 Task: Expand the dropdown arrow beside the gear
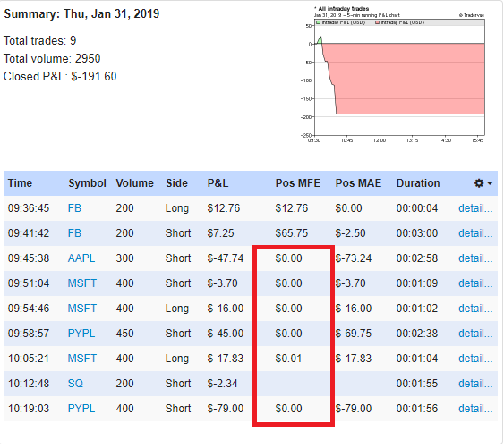(x=490, y=183)
